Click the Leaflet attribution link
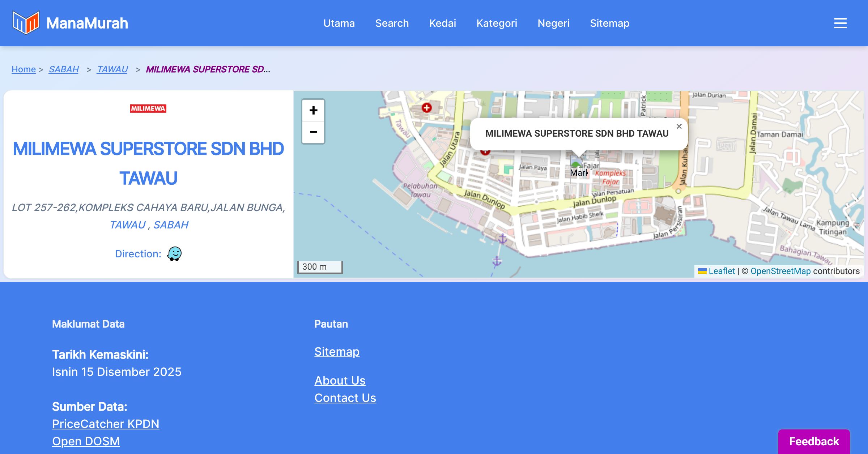The image size is (868, 454). point(722,271)
